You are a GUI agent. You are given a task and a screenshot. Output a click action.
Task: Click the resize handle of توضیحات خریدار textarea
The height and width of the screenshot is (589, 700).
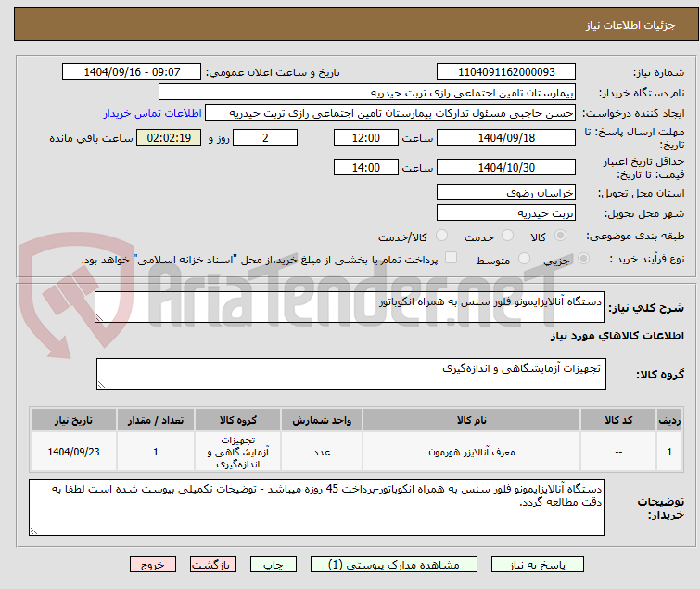(x=33, y=531)
